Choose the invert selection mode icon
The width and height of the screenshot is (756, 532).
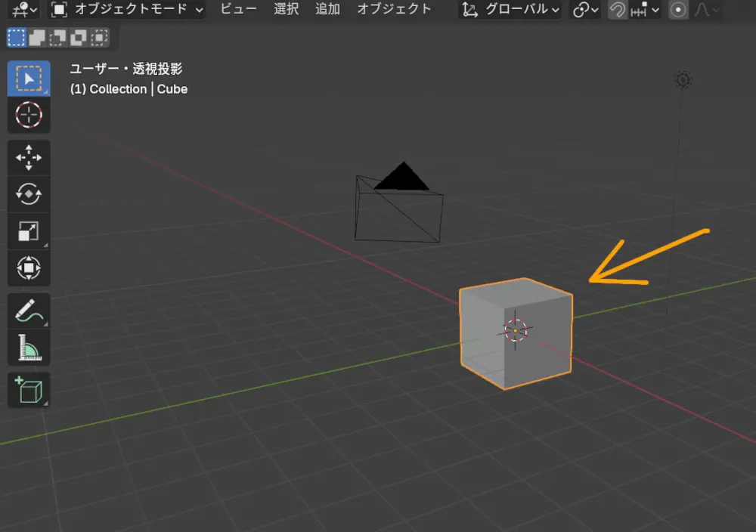tap(78, 38)
